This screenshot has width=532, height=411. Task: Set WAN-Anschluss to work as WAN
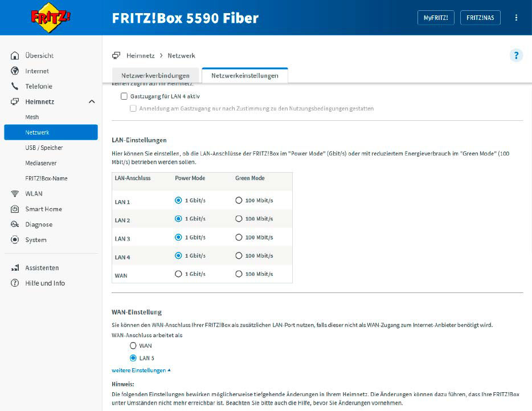133,346
